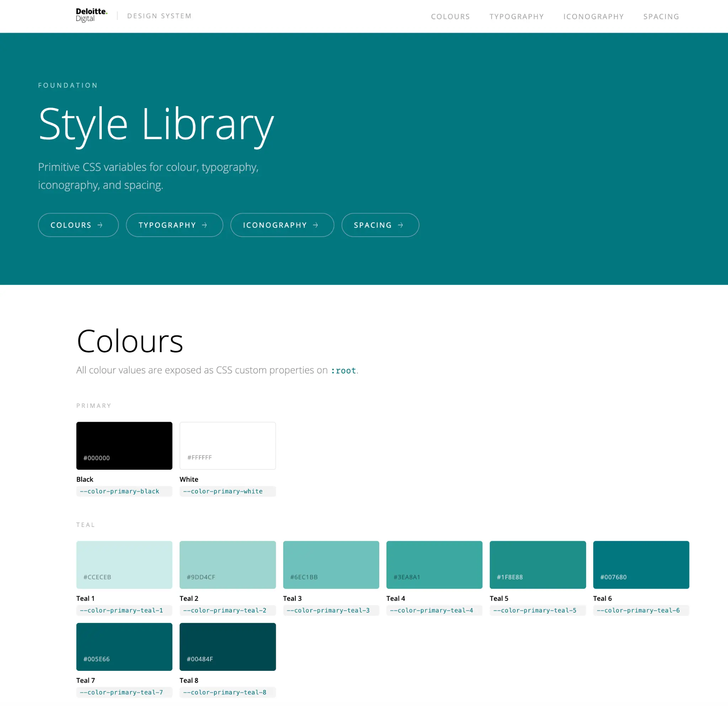The width and height of the screenshot is (728, 706).
Task: Click the Colours pill button in hero
Action: (78, 225)
